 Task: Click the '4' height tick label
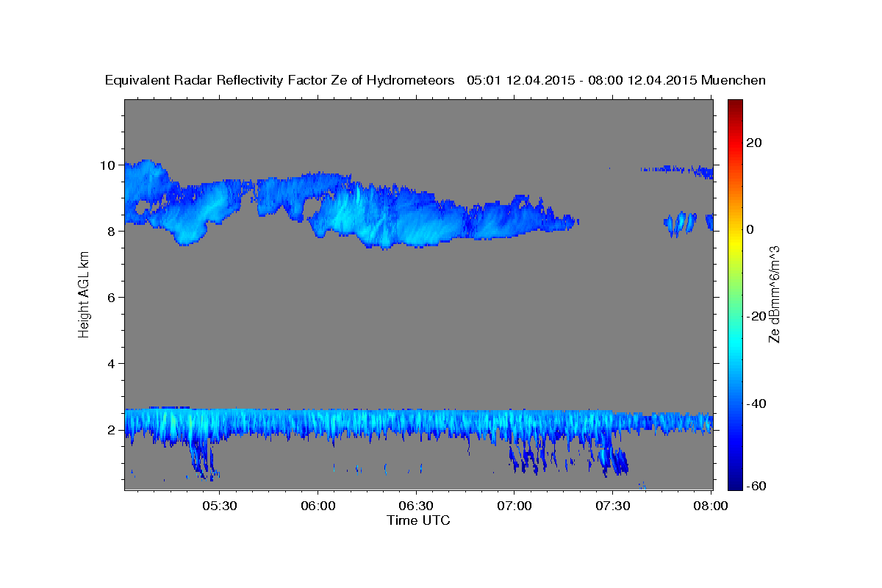click(x=111, y=363)
